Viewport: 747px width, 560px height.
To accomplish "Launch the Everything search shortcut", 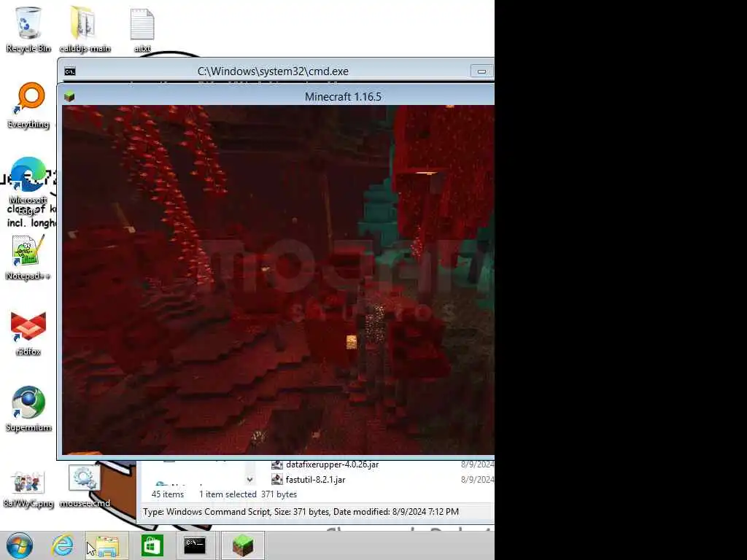I will click(x=28, y=105).
